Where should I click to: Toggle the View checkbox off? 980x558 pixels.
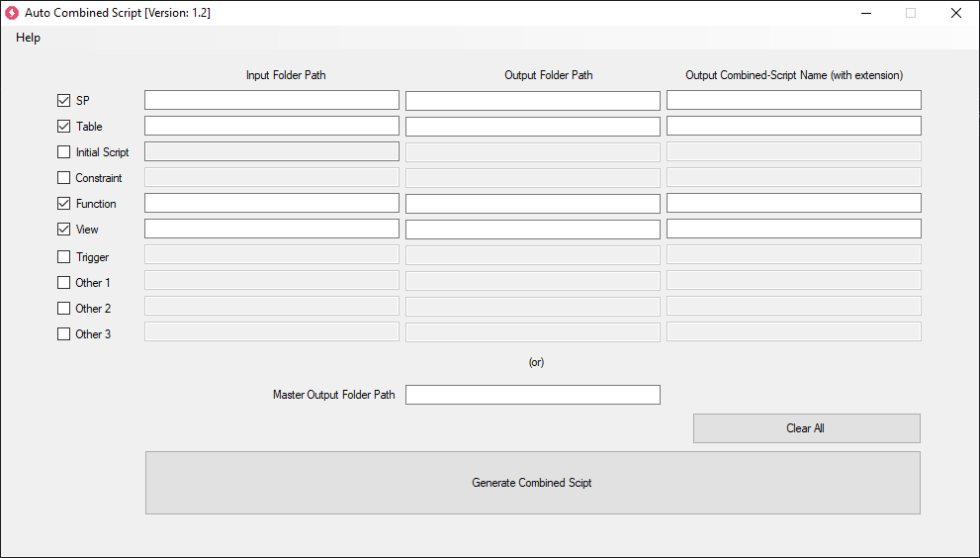63,229
